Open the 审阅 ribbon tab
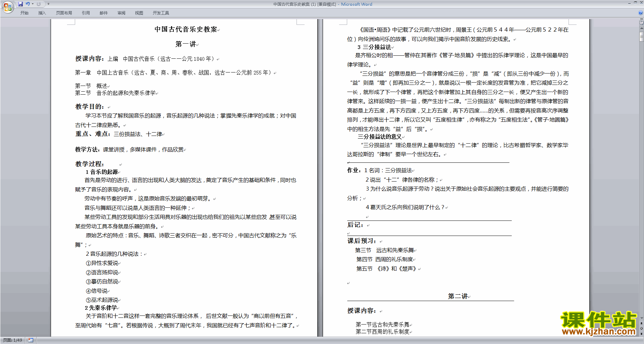Screen dimensions: 644x344 (121, 13)
